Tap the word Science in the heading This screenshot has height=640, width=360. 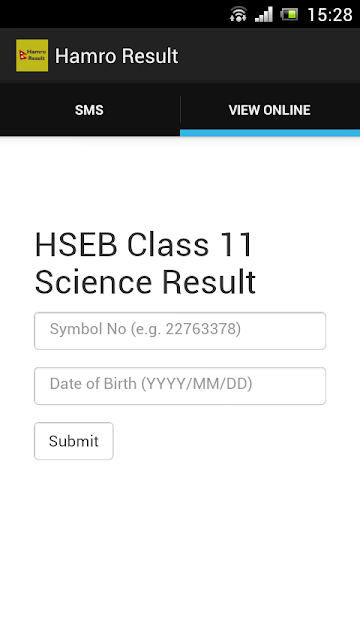(95, 282)
